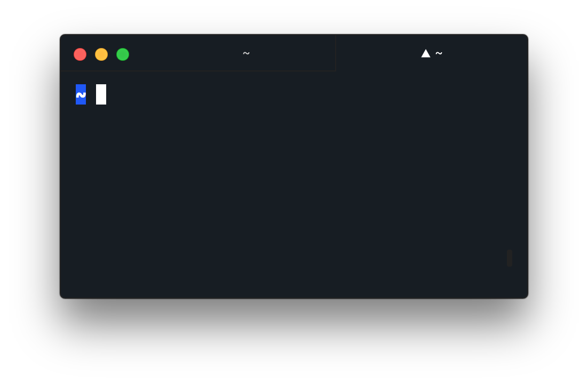Click the white triangle icon in the second tab
The image size is (588, 384).
click(x=425, y=54)
